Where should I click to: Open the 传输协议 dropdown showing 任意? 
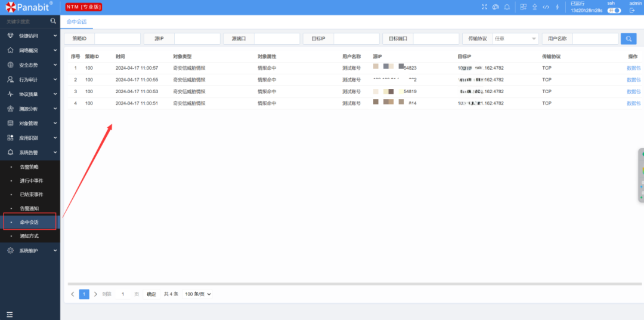[x=515, y=39]
